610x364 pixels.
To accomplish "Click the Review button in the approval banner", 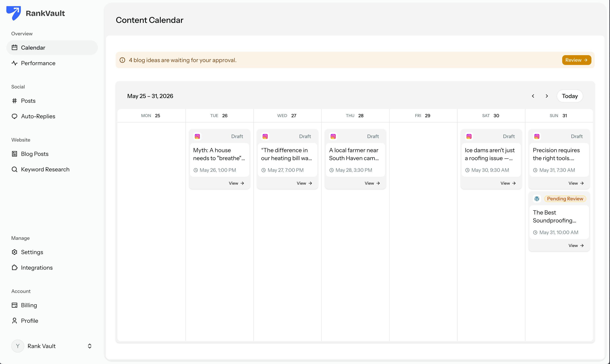I will click(x=576, y=60).
